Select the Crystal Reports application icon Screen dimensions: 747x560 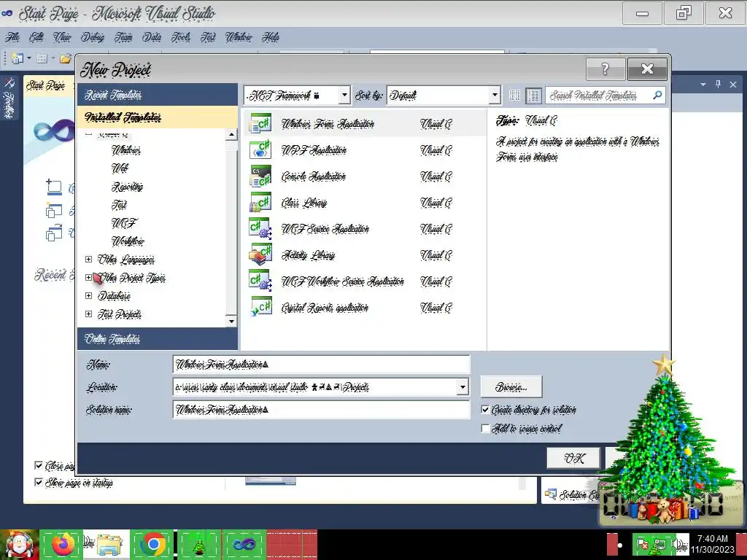click(260, 307)
